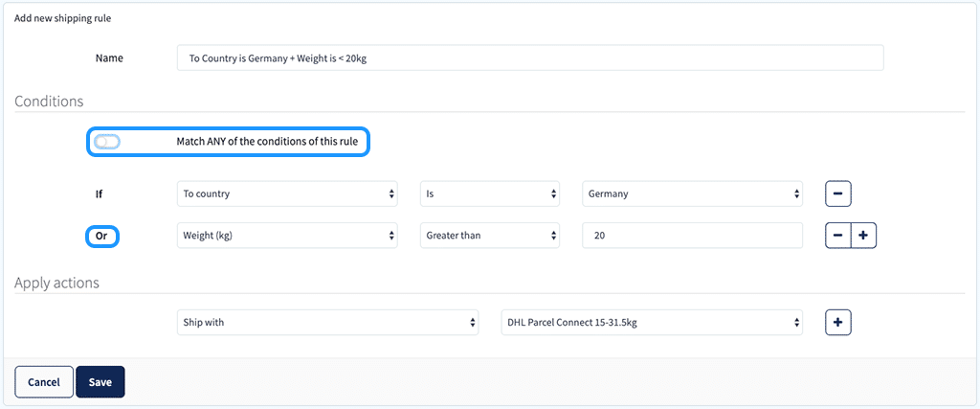Image resolution: width=980 pixels, height=409 pixels.
Task: Open the Weight (kg) field dropdown
Action: pos(287,236)
